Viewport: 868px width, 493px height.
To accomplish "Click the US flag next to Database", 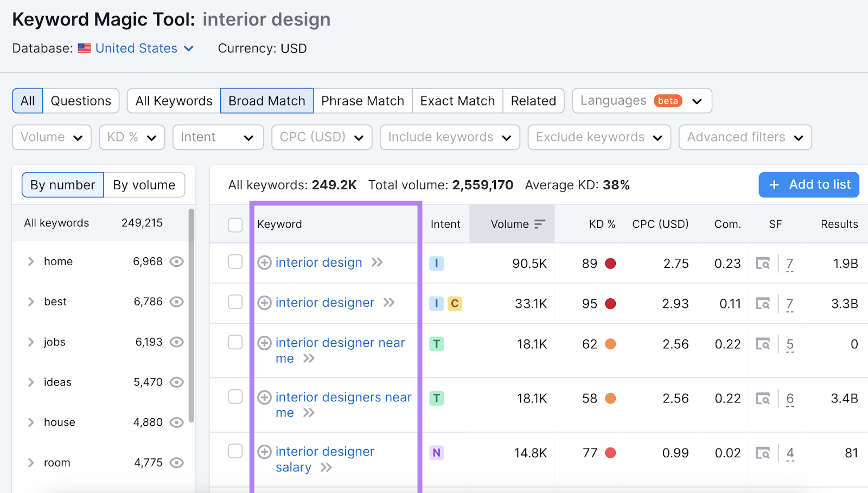I will [x=84, y=48].
